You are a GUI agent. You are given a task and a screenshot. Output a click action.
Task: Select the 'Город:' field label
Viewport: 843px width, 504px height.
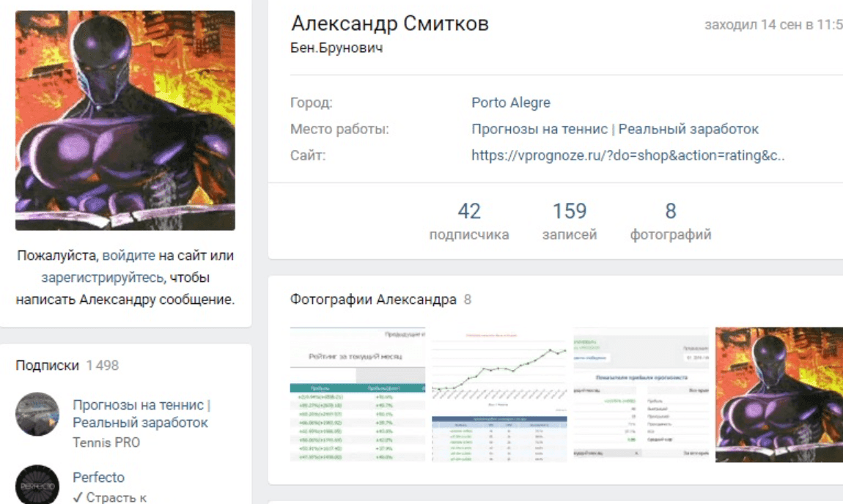pos(312,103)
